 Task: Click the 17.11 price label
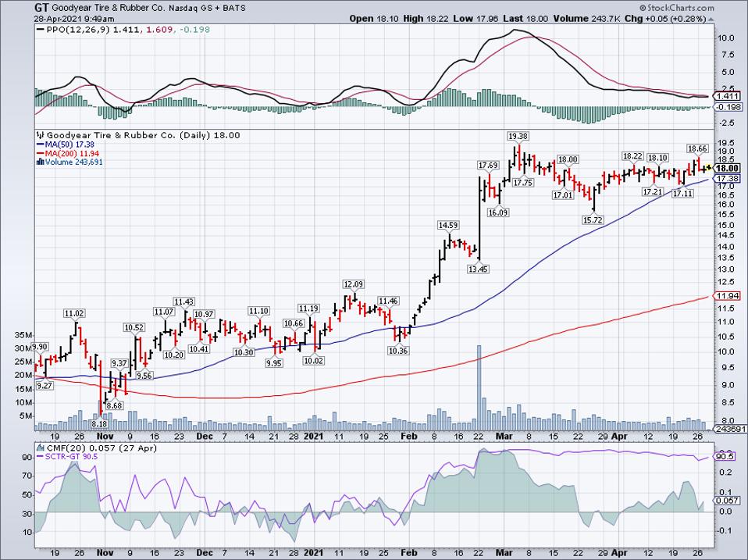point(682,193)
